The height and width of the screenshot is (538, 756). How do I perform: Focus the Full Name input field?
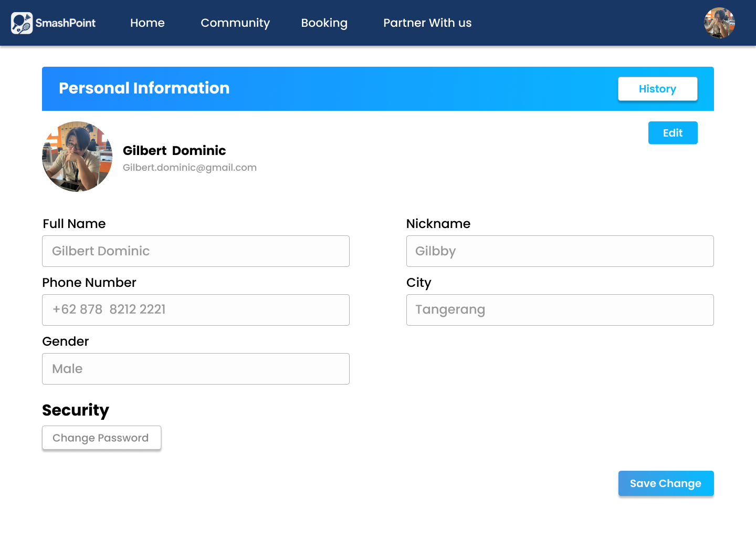[196, 251]
